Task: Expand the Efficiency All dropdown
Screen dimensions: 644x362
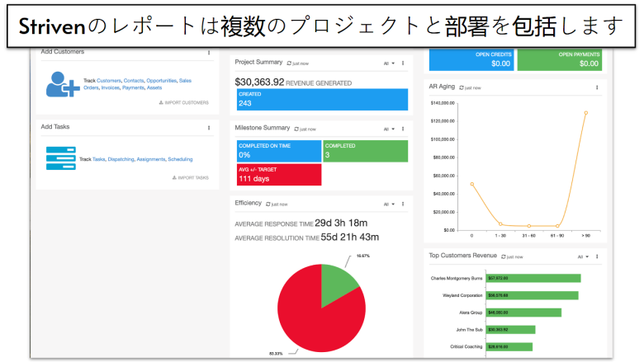Action: click(x=389, y=205)
